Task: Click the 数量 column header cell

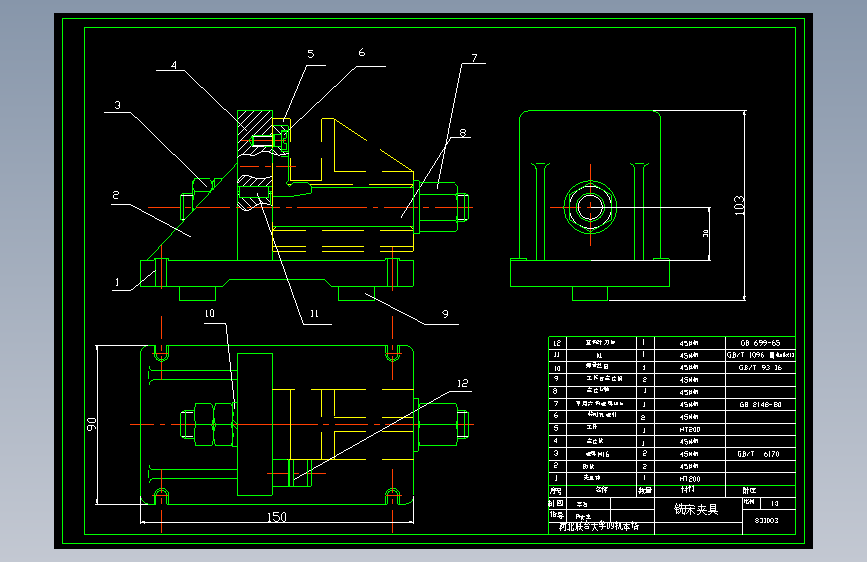Action: point(645,491)
